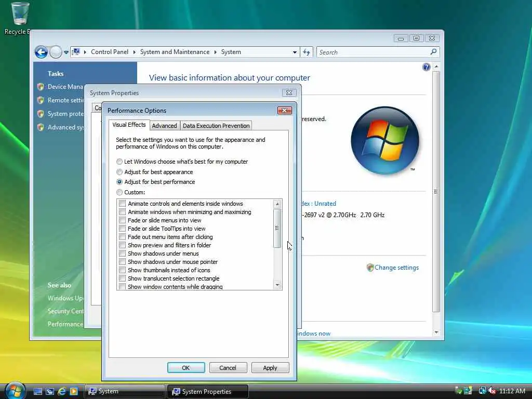The image size is (532, 399).
Task: Launch Internet Explorer from quick launch
Action: click(62, 392)
